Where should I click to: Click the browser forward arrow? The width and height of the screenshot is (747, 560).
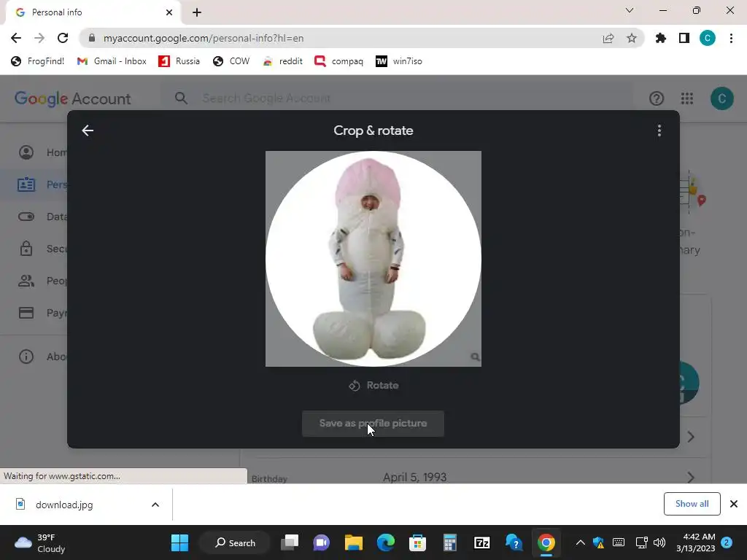[x=39, y=38]
